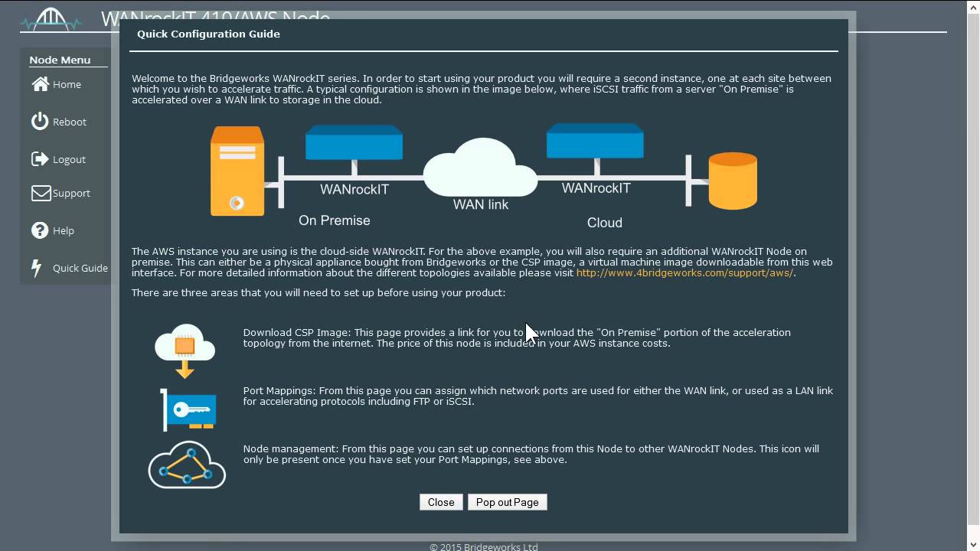The image size is (980, 551).
Task: Click the Home house icon
Action: click(x=40, y=84)
